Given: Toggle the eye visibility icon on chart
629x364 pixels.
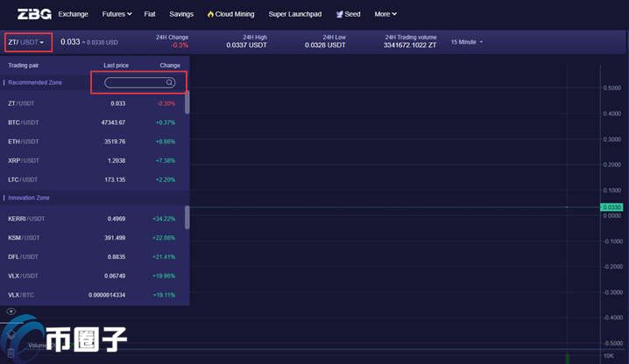Looking at the screenshot, I should (11, 311).
